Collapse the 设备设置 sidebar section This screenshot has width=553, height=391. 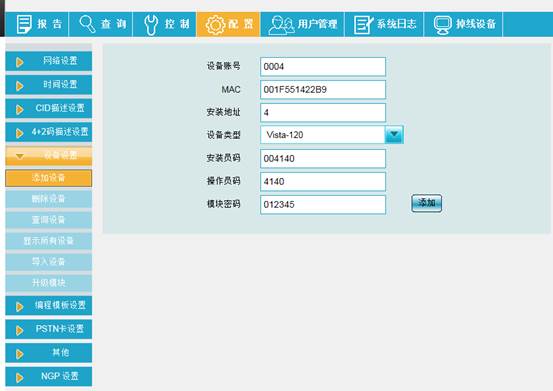49,155
